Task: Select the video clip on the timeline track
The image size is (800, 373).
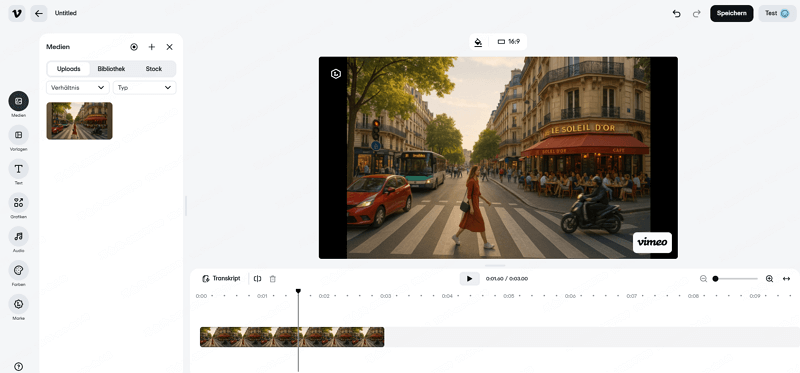Action: click(x=292, y=337)
